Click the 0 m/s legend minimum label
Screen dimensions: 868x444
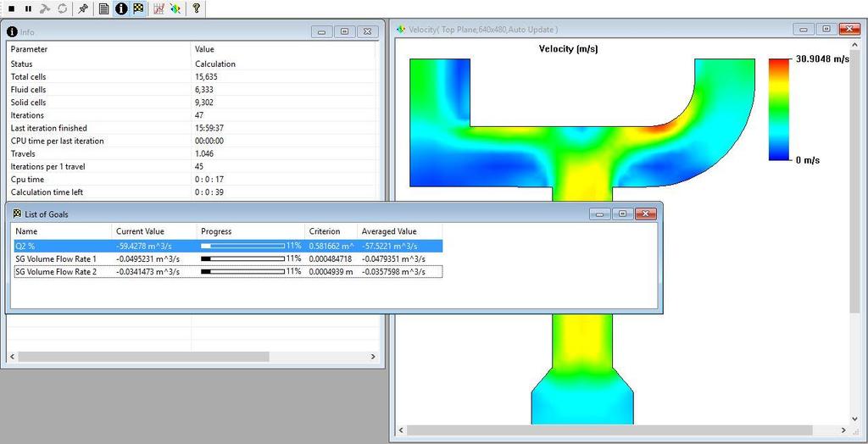click(x=808, y=160)
